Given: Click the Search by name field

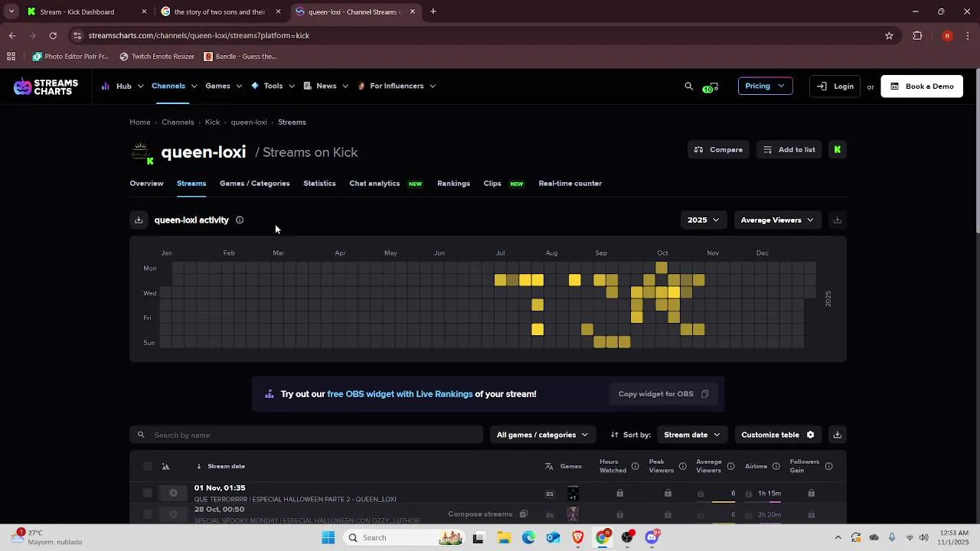Looking at the screenshot, I should click(306, 435).
